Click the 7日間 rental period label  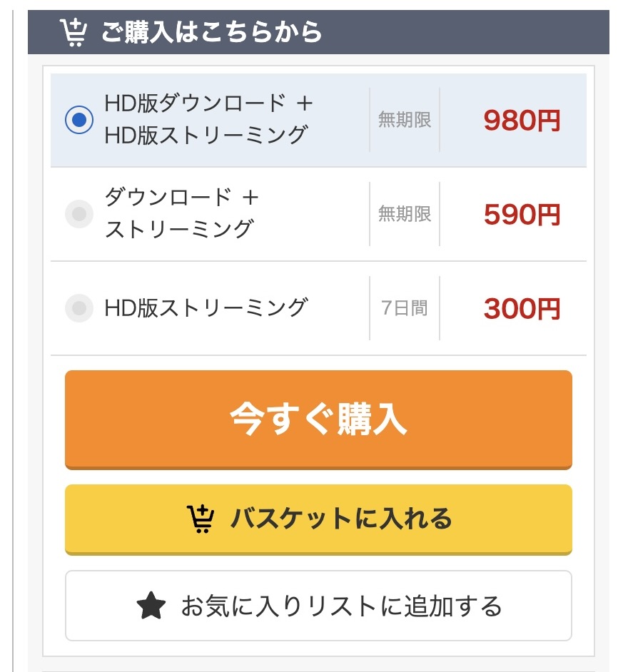405,307
